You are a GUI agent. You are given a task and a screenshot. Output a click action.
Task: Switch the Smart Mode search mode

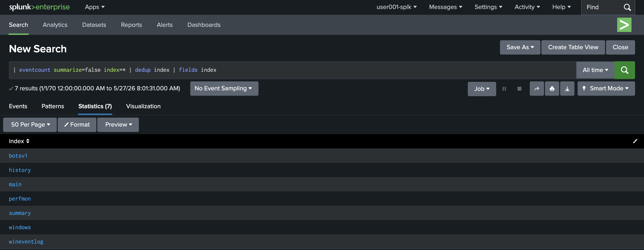point(606,89)
